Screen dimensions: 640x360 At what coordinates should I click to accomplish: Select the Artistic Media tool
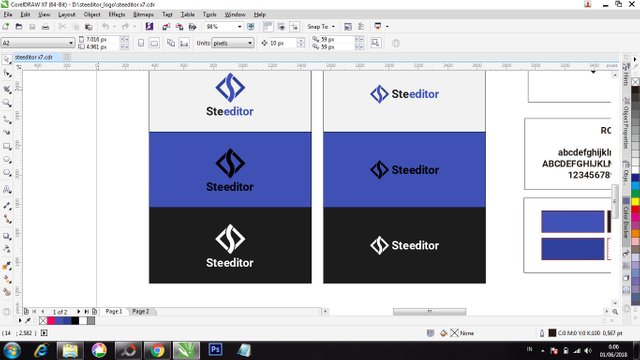coord(7,132)
